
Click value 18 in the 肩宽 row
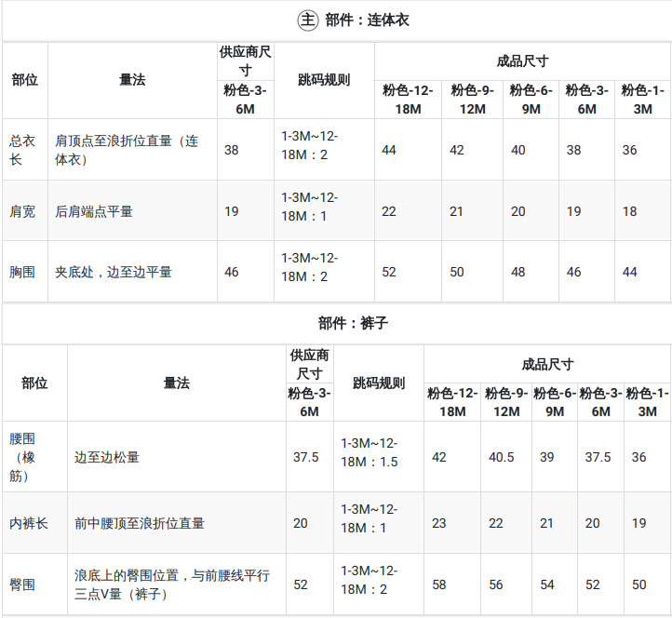pyautogui.click(x=629, y=211)
